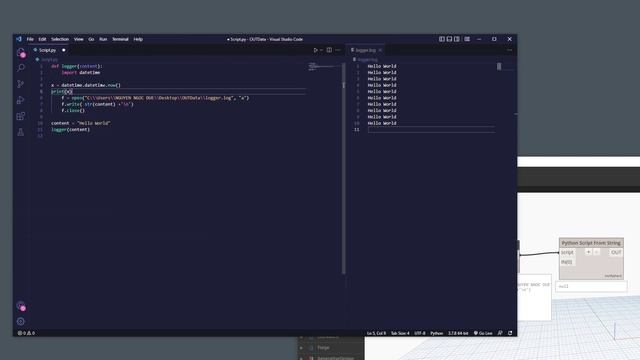This screenshot has width=640, height=360.
Task: Open the Extensions view
Action: click(x=21, y=116)
